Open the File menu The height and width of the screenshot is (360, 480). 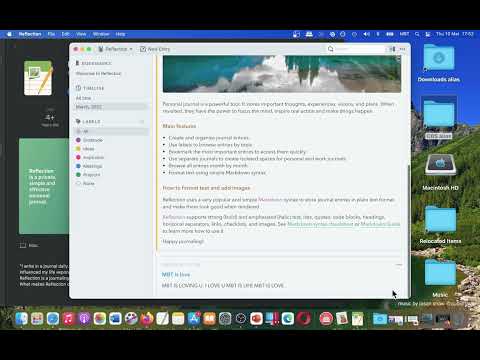51,34
